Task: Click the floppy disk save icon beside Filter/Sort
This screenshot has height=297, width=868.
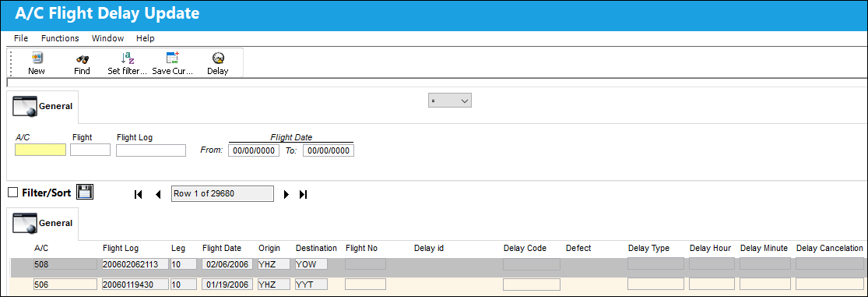Action: click(x=85, y=193)
